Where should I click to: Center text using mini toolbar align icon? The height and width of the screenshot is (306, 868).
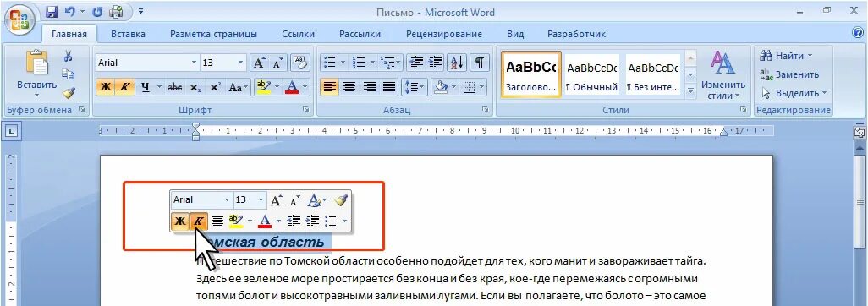[217, 221]
